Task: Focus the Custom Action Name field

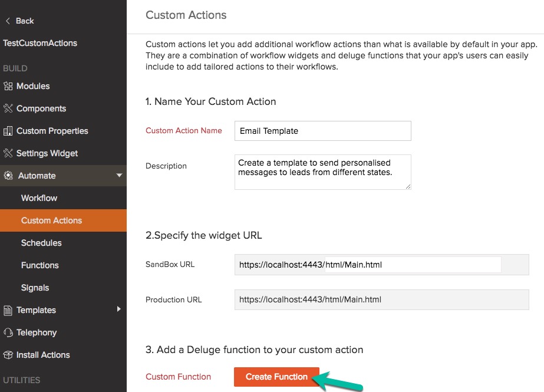Action: 322,131
